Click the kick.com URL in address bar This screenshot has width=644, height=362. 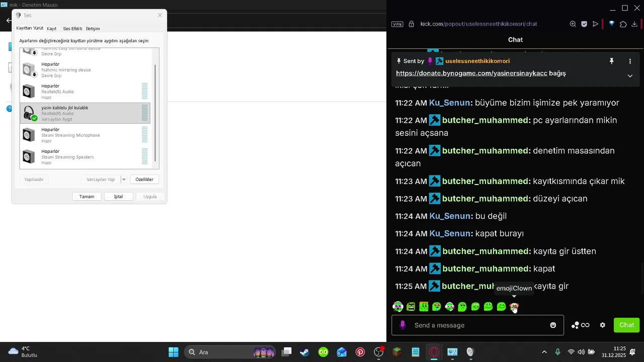pyautogui.click(x=478, y=24)
